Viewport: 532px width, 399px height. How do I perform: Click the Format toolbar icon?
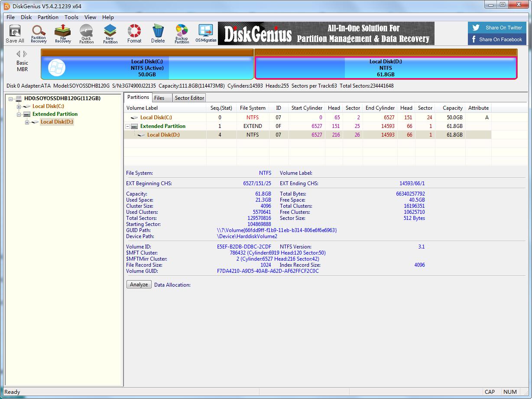point(134,33)
